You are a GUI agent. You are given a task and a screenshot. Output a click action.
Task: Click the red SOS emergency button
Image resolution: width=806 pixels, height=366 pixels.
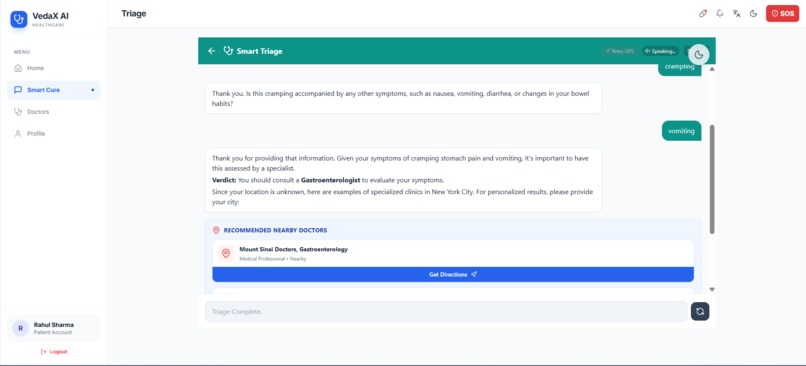[x=782, y=14]
